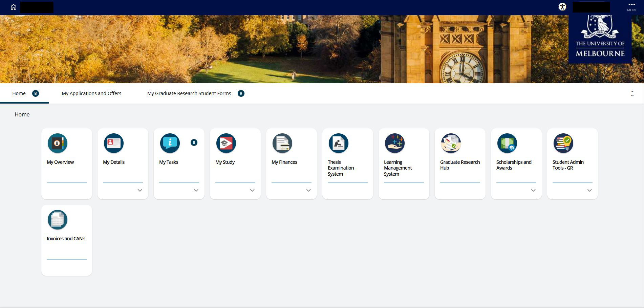The width and height of the screenshot is (644, 308).
Task: Click the Invoices and CAN's label
Action: 66,239
